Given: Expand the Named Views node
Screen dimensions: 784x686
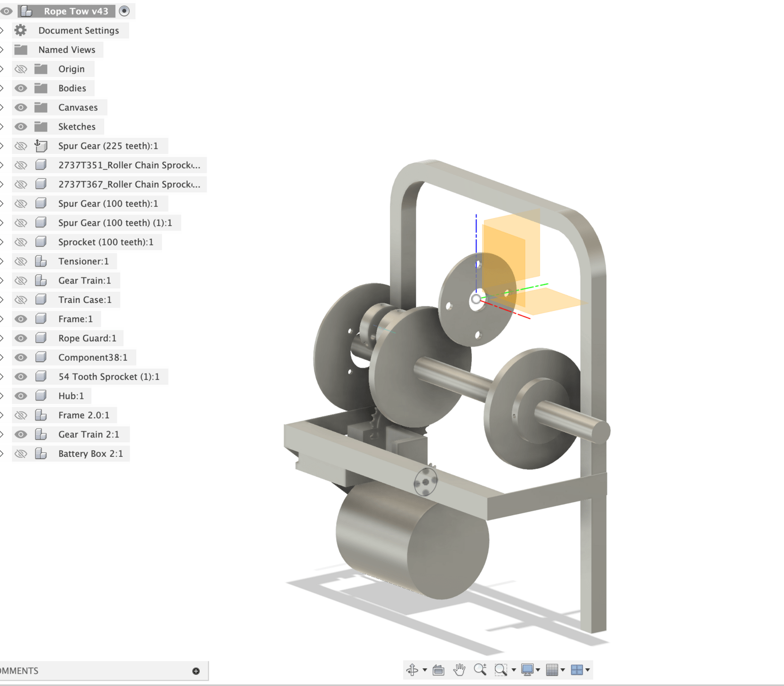Looking at the screenshot, I should (2, 50).
